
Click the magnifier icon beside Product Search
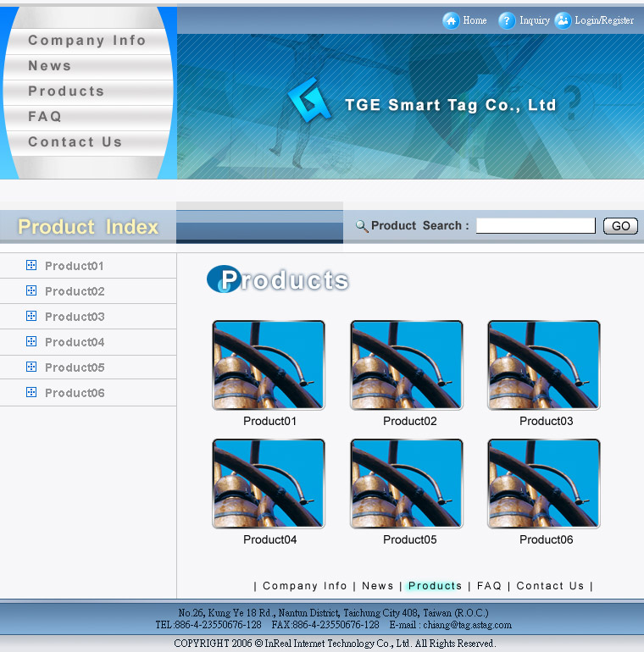click(362, 226)
